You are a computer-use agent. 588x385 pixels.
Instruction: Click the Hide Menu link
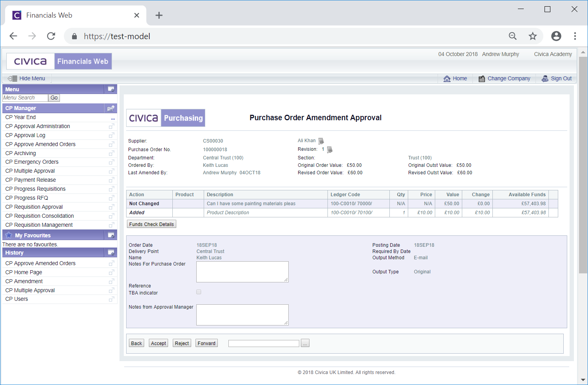click(32, 79)
